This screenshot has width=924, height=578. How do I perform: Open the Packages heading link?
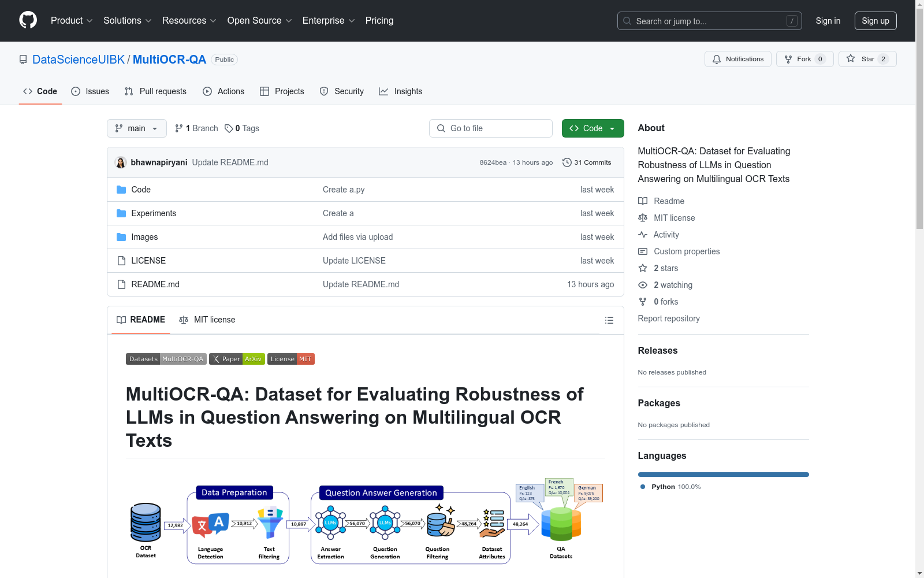point(659,403)
